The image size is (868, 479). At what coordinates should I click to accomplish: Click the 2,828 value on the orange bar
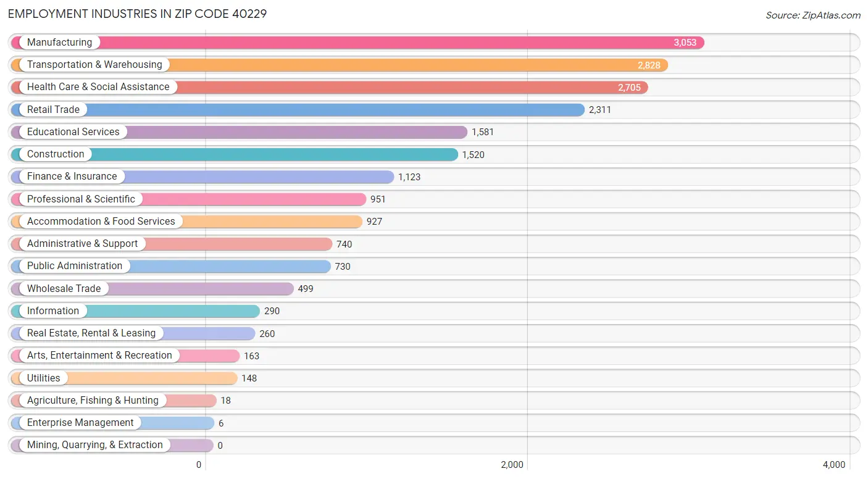click(x=649, y=65)
